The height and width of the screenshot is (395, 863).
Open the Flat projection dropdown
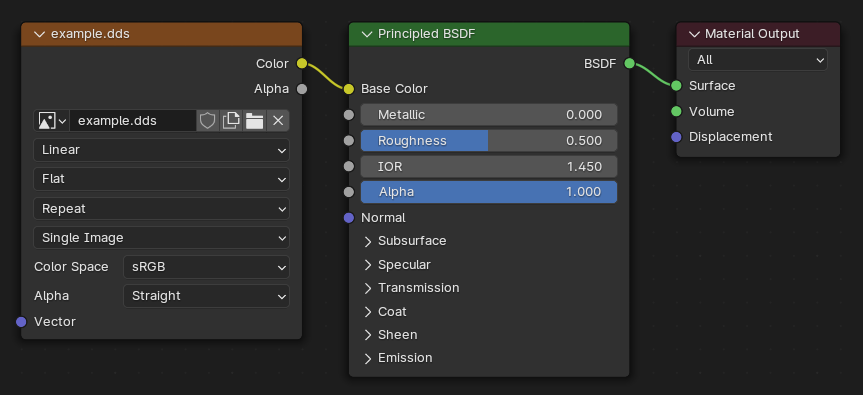(x=161, y=179)
